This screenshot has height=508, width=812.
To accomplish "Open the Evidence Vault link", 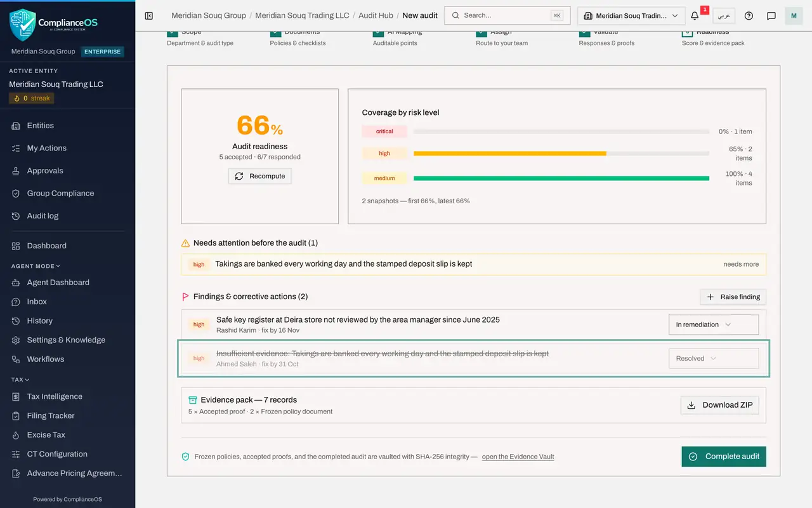I will 518,457.
